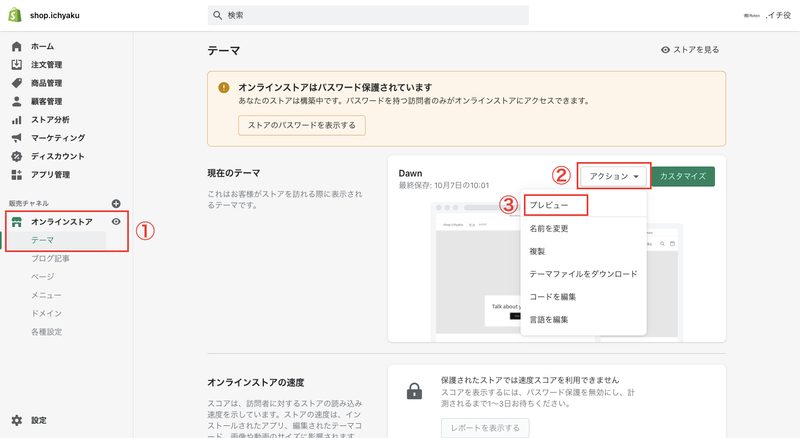The height and width of the screenshot is (438, 800).
Task: Open ブログ記事 submenu item
Action: [50, 258]
